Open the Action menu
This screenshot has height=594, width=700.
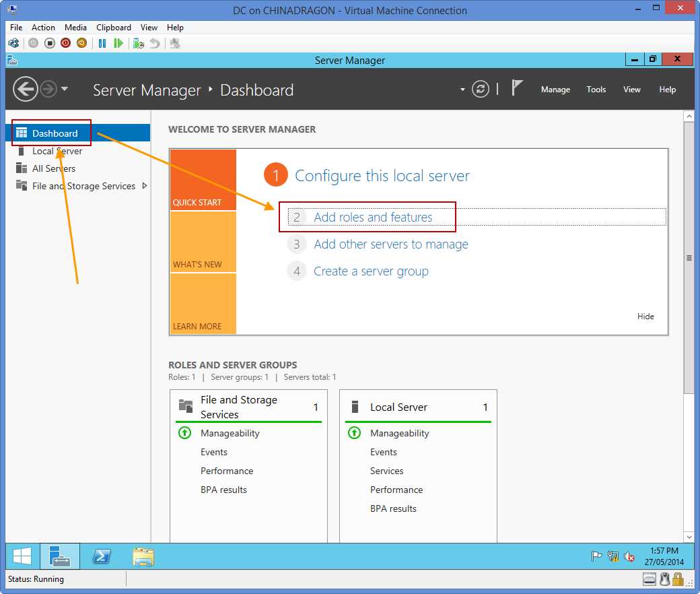point(43,27)
